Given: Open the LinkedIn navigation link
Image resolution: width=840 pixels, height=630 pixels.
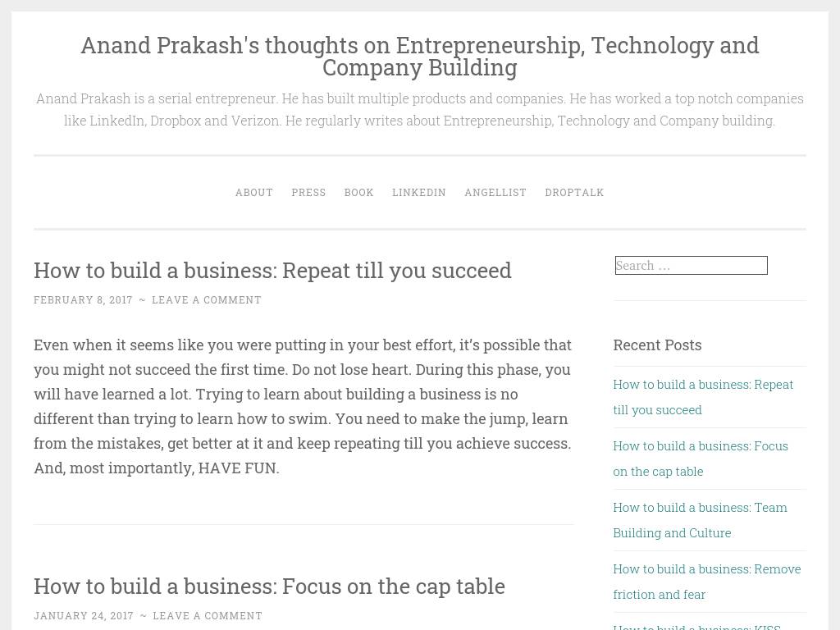Looking at the screenshot, I should (419, 192).
